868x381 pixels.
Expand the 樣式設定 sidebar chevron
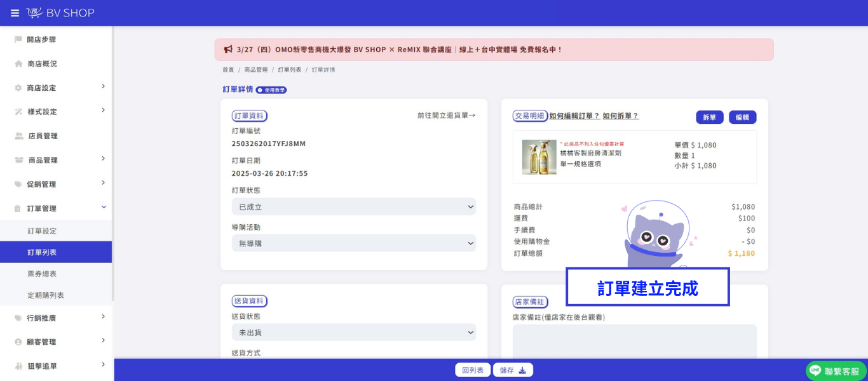[103, 110]
